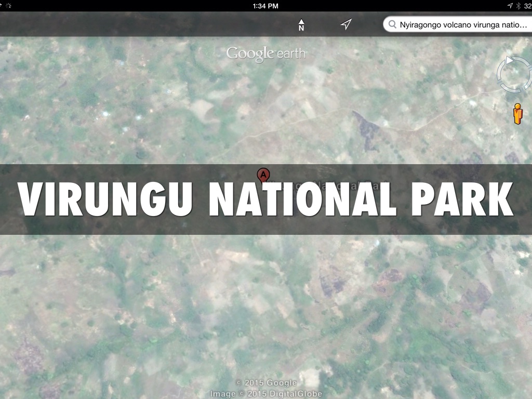Image resolution: width=532 pixels, height=399 pixels.
Task: Tap the 1:34 PM clock in status bar
Action: (265, 6)
